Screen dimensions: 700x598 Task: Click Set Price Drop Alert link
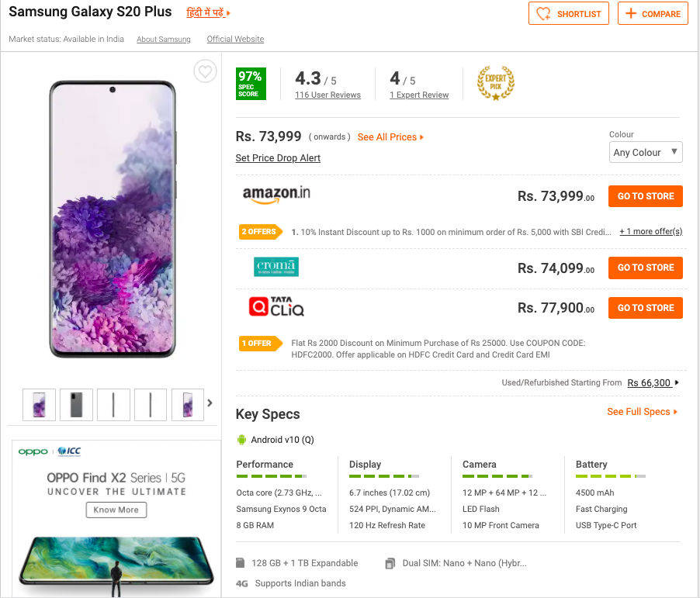point(278,158)
